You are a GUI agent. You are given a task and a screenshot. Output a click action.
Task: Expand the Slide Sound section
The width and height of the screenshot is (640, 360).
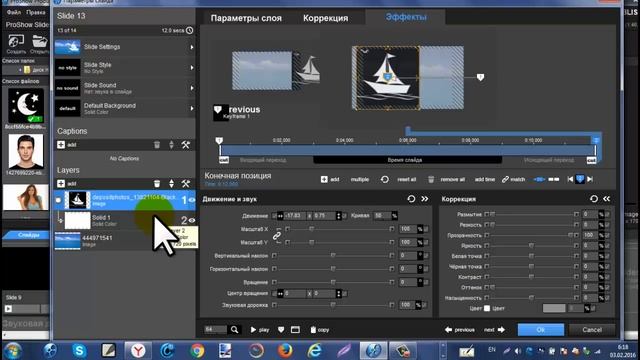point(192,88)
